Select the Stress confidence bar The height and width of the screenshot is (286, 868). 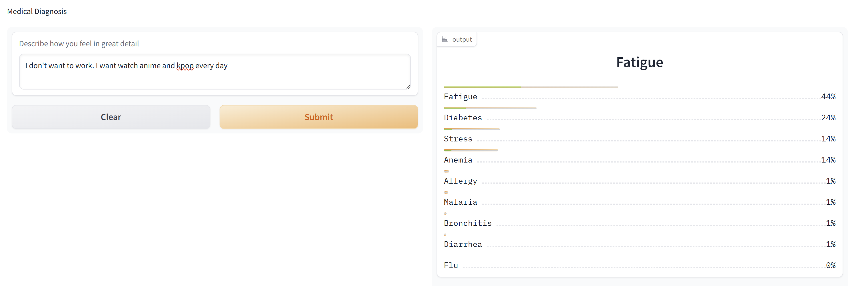471,129
